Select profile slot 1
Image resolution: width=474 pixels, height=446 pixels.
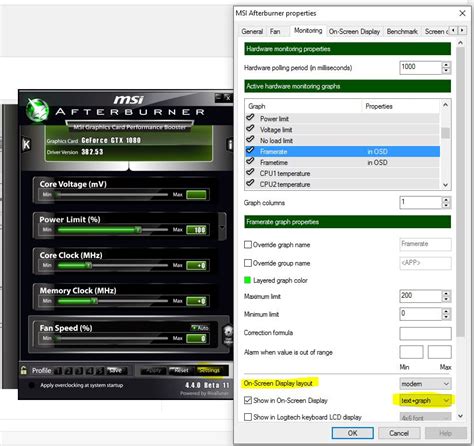coord(58,371)
